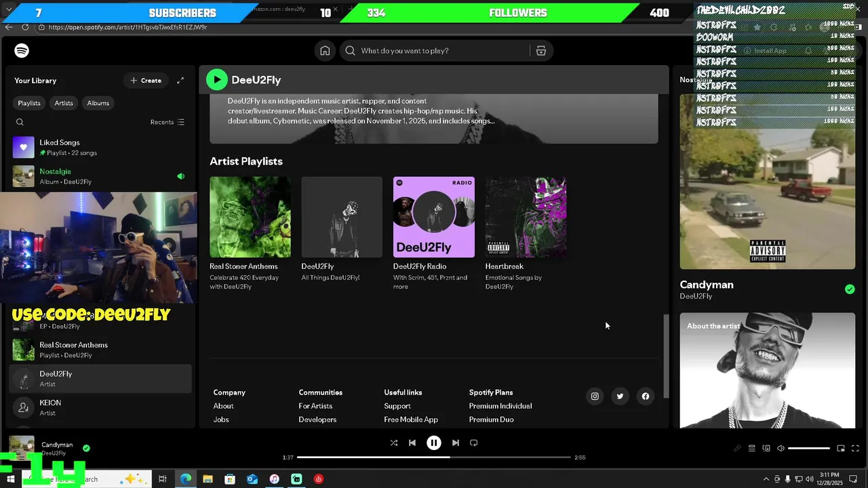The height and width of the screenshot is (488, 868).
Task: Click Create button in Your Library
Action: [x=146, y=81]
